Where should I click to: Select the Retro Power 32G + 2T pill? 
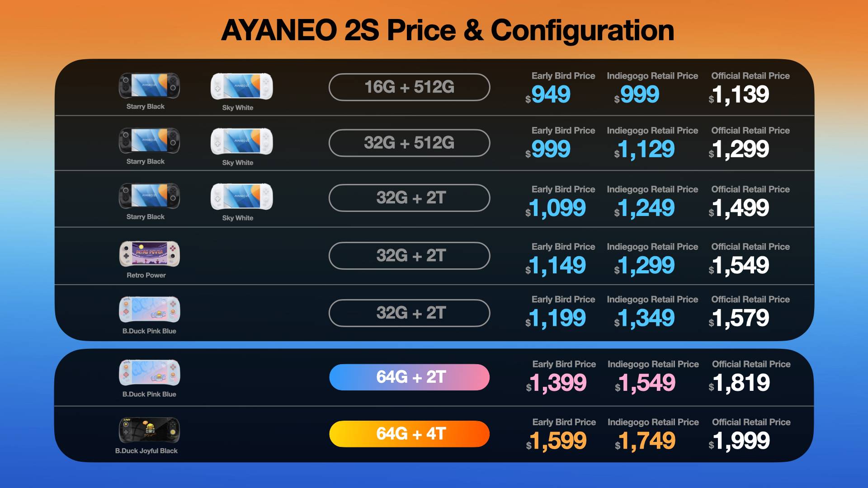pos(410,256)
